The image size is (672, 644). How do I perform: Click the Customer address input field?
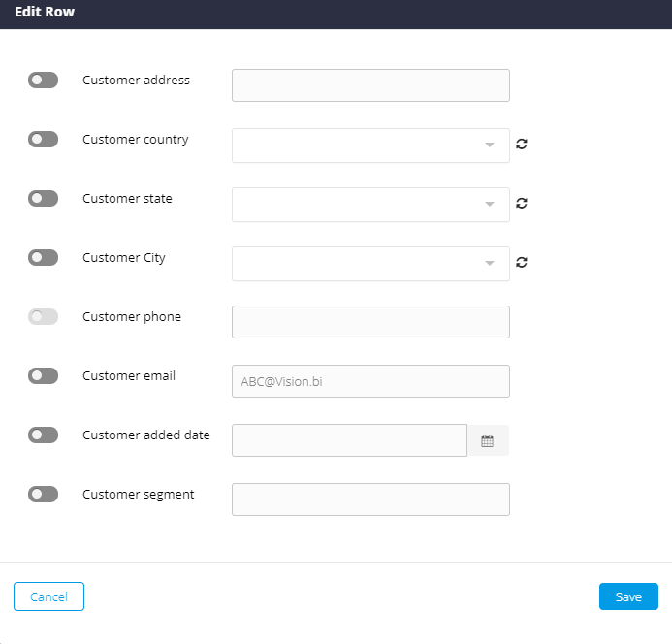tap(370, 85)
